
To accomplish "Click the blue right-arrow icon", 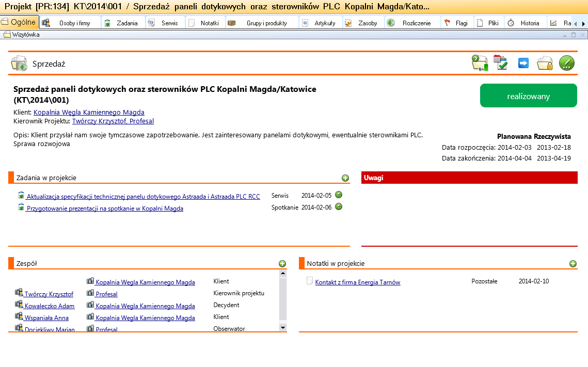I will 523,63.
